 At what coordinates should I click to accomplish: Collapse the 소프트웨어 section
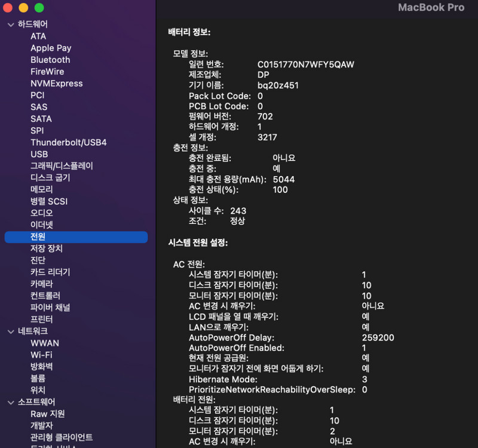(x=10, y=401)
